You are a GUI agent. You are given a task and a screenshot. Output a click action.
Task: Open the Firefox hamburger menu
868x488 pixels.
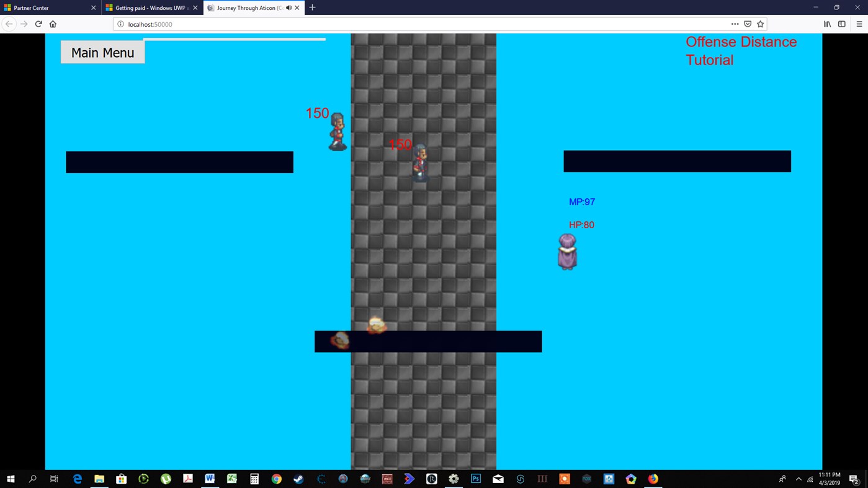click(x=859, y=24)
